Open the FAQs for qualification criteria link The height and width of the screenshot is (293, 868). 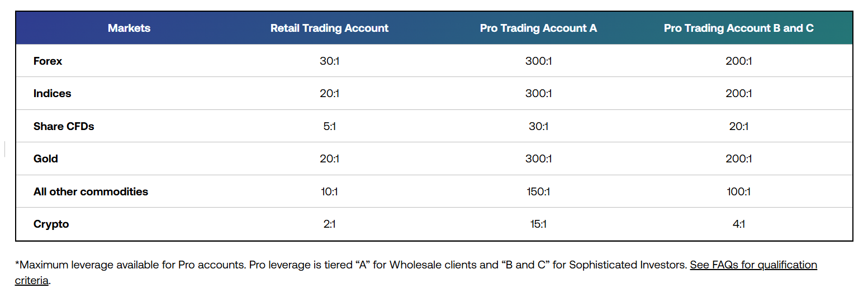(753, 265)
